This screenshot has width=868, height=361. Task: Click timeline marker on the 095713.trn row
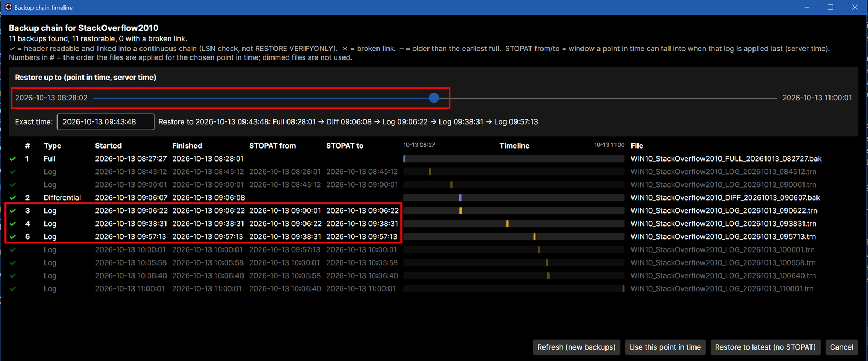pyautogui.click(x=534, y=237)
